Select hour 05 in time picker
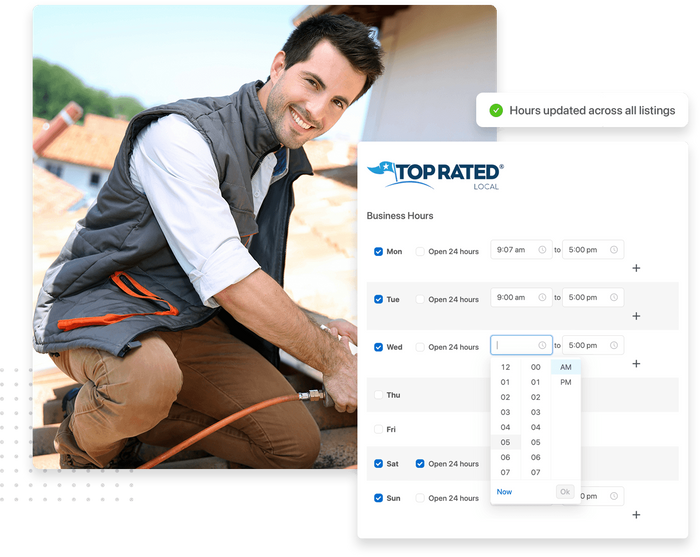This screenshot has width=700, height=557. point(505,442)
